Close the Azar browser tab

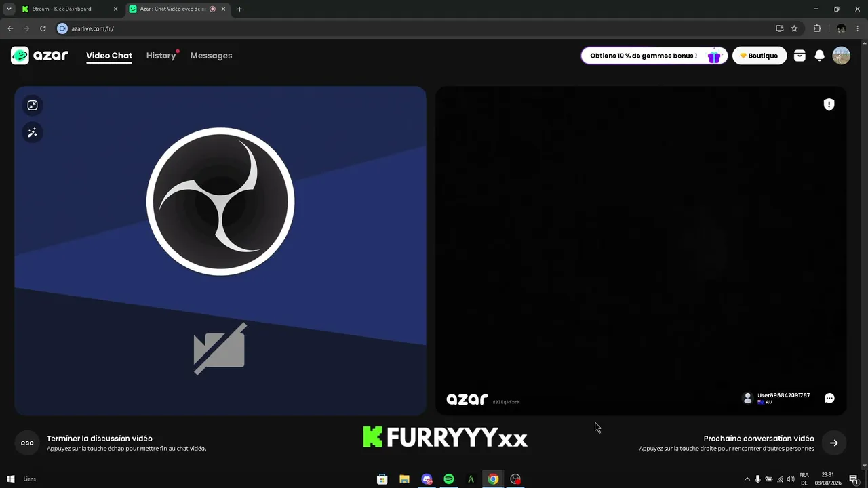pos(223,9)
